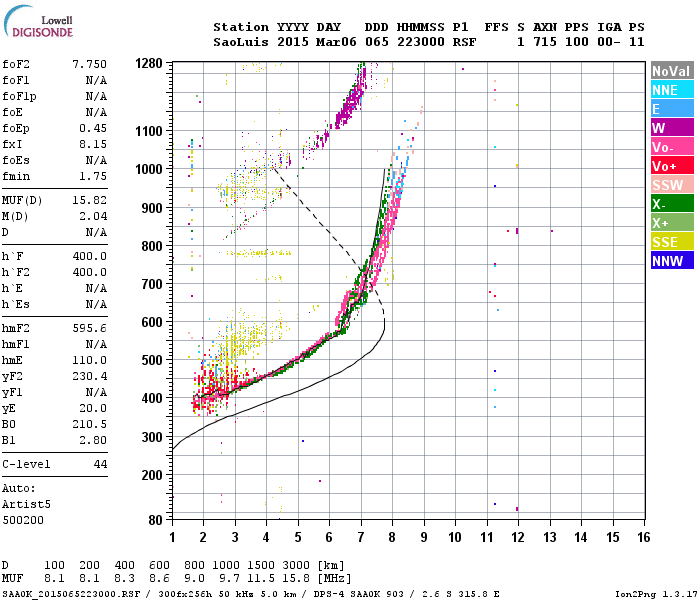The height and width of the screenshot is (600, 700).
Task: Click the MUF 15.8 MHz table value
Action: pos(296,579)
